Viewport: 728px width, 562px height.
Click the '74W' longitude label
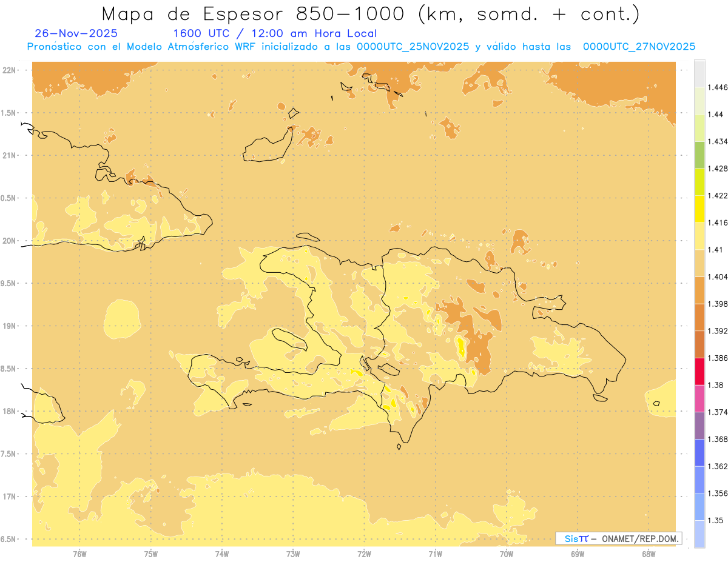click(x=221, y=554)
